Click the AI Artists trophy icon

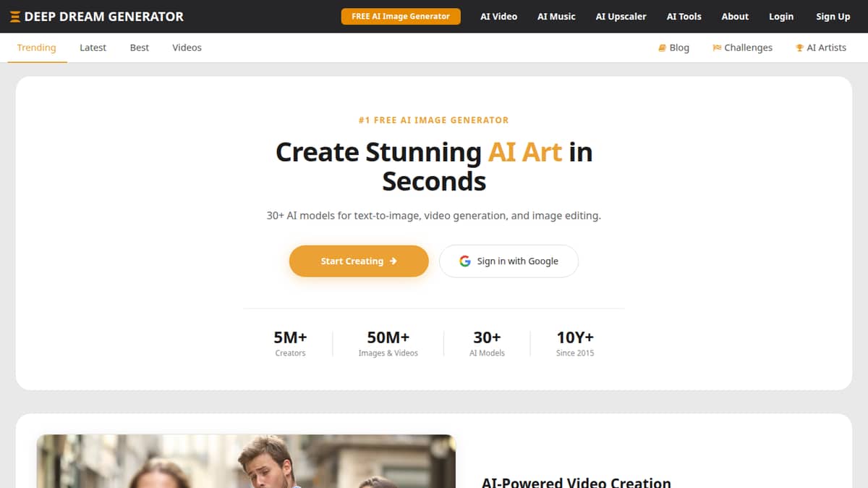(x=799, y=48)
